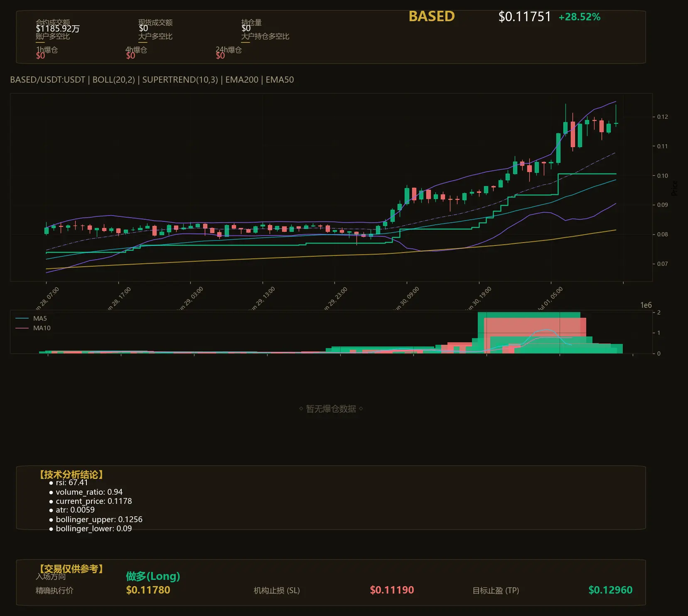This screenshot has height=616, width=688.
Task: Click the 0.10 price axis label
Action: (662, 176)
